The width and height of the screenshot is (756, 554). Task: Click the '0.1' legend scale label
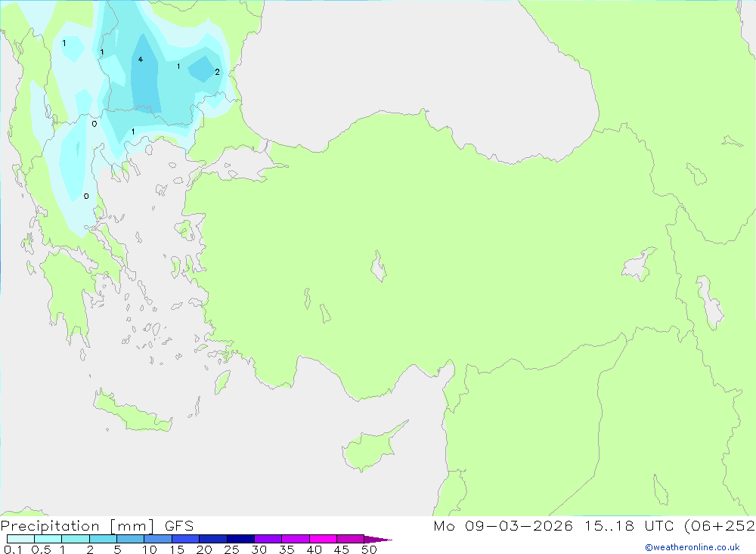pos(13,549)
